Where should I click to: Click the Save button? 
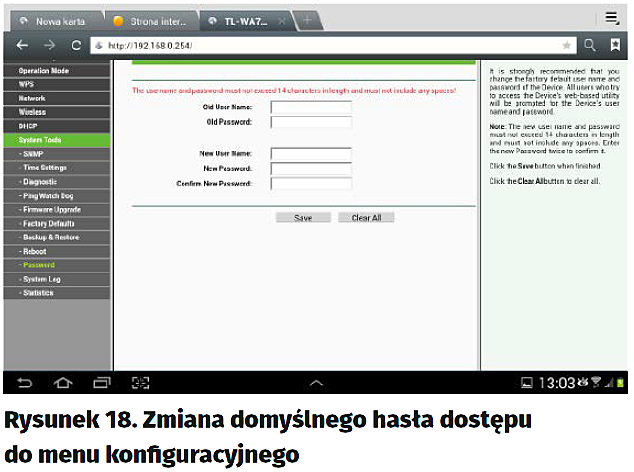tap(303, 217)
